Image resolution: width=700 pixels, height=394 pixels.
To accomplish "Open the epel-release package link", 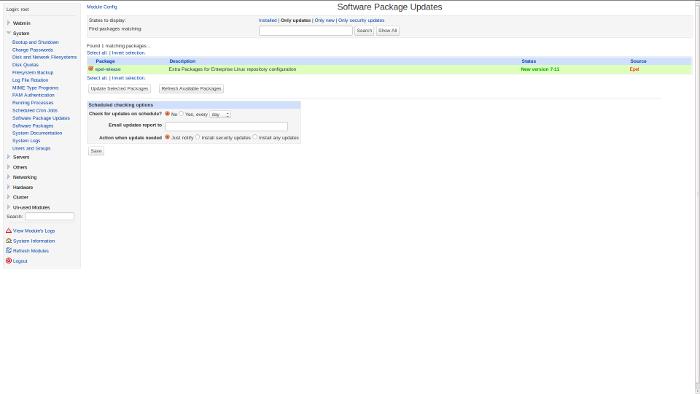I will pyautogui.click(x=108, y=69).
